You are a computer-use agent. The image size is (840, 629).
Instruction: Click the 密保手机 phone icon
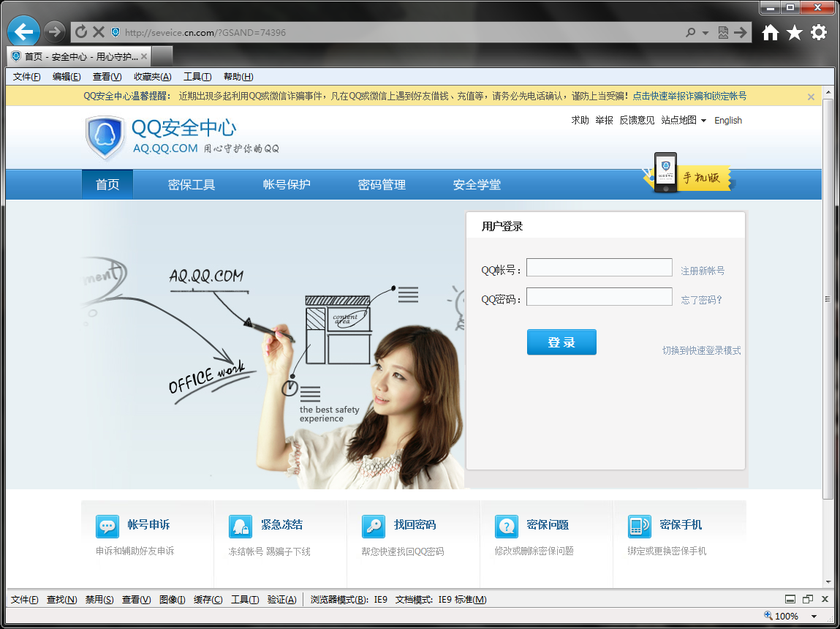click(x=639, y=526)
